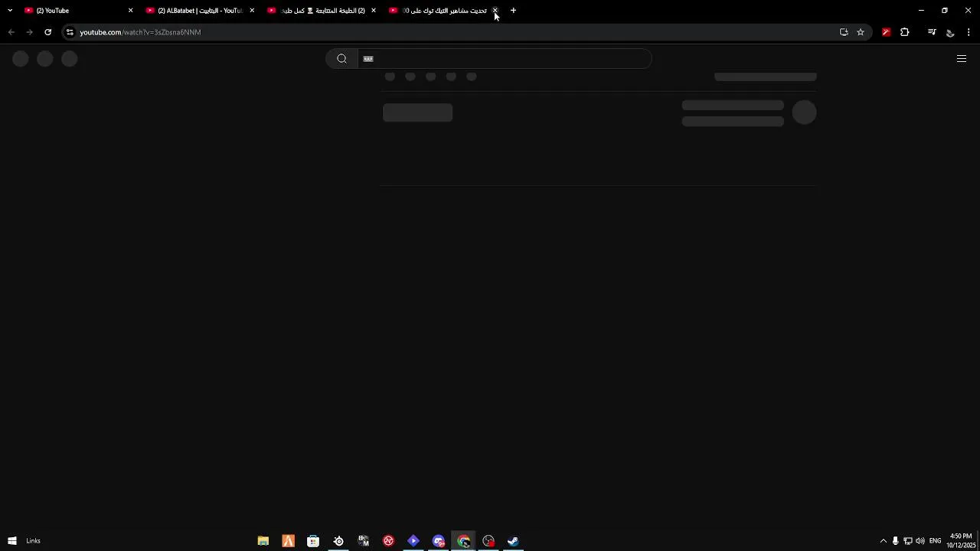
Task: Open SteelSeries app from taskbar
Action: tap(338, 541)
